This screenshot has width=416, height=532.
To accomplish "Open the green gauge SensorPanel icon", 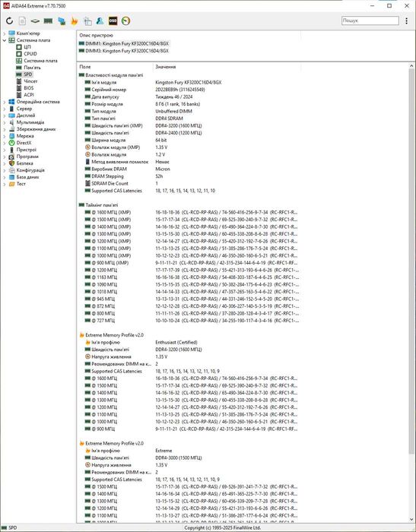I will pyautogui.click(x=125, y=21).
